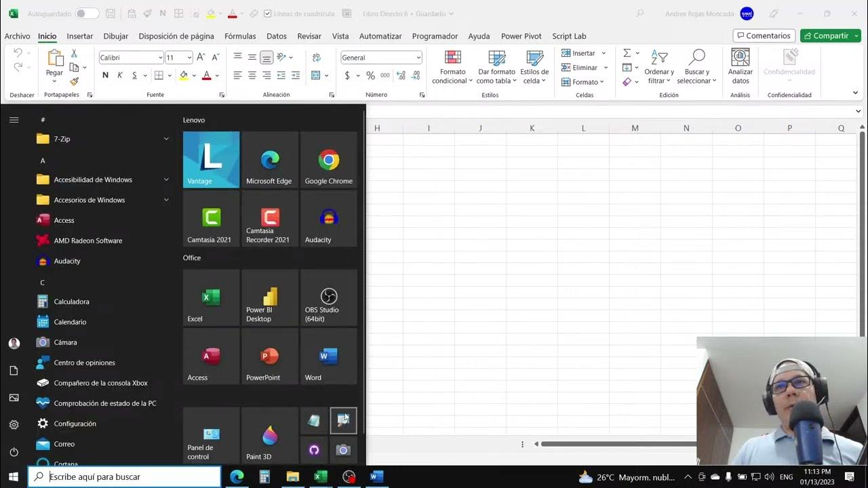Select column header K

coord(532,128)
